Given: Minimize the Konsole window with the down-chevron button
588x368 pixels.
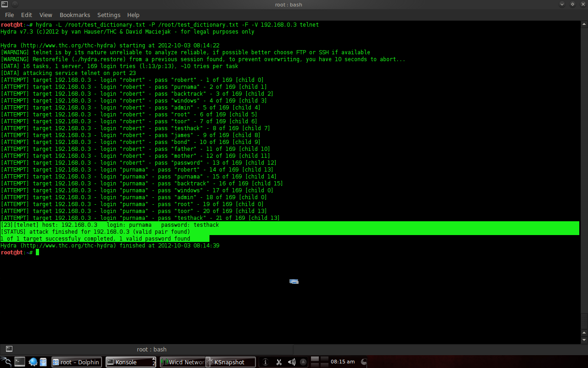Looking at the screenshot, I should point(562,4).
